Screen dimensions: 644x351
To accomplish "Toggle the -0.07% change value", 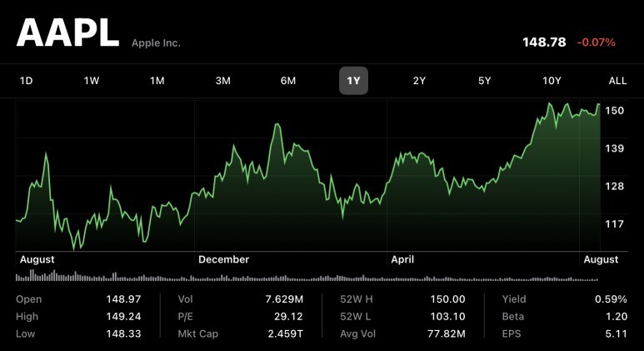I will [596, 42].
